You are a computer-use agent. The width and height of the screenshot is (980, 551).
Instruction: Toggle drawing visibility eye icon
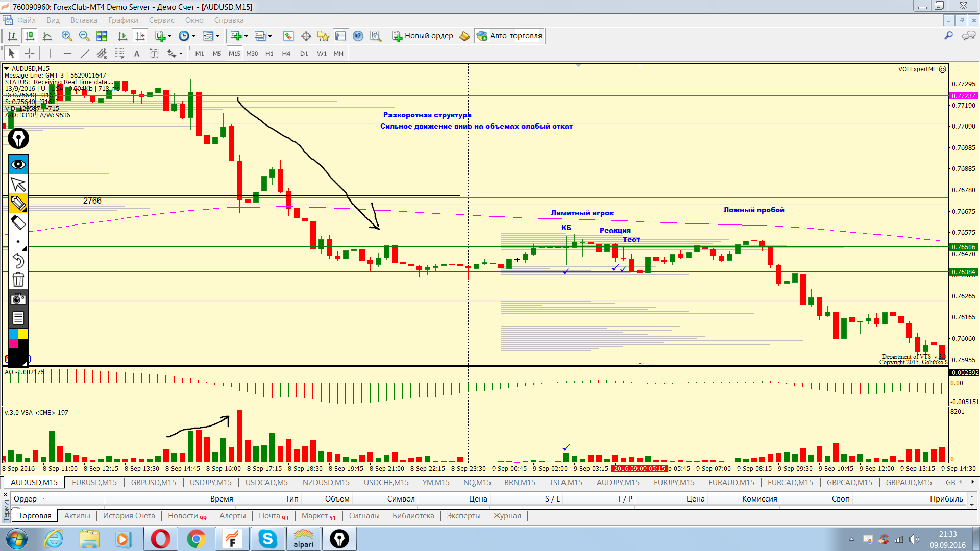tap(18, 164)
